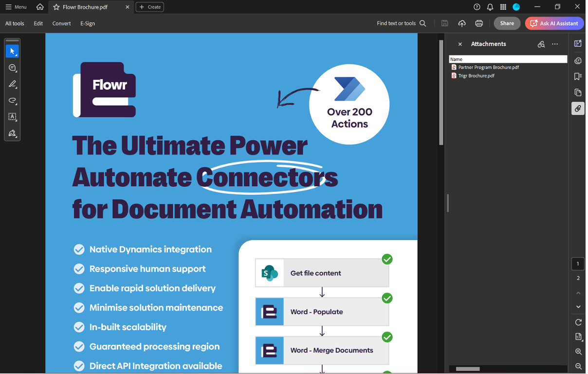Viewport: 588px width, 374px height.
Task: Rotate the page clockwise
Action: tap(578, 322)
